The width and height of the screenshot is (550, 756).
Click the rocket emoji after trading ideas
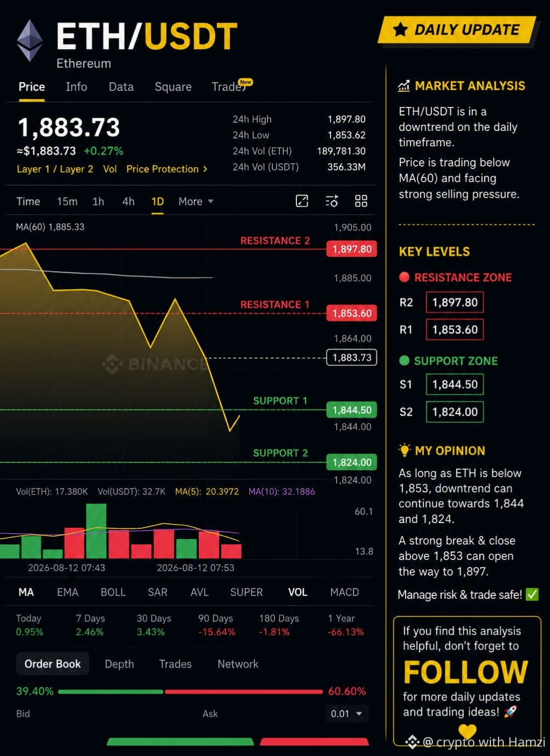[510, 711]
